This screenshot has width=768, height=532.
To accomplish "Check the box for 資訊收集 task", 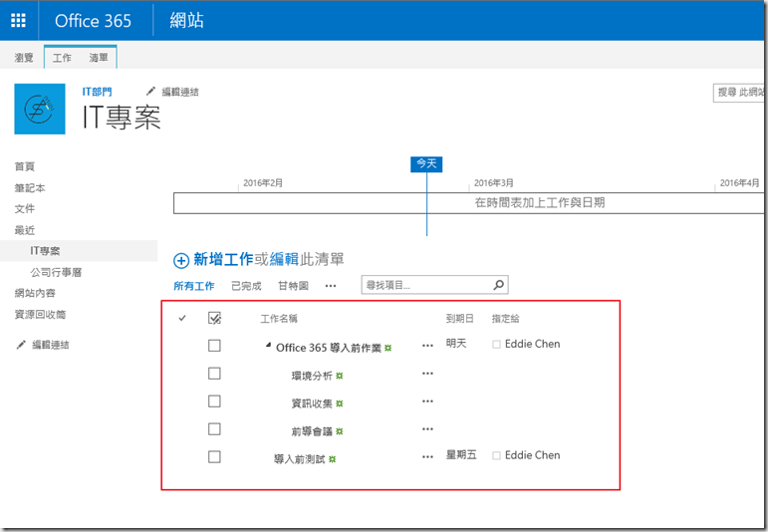I will tap(214, 401).
